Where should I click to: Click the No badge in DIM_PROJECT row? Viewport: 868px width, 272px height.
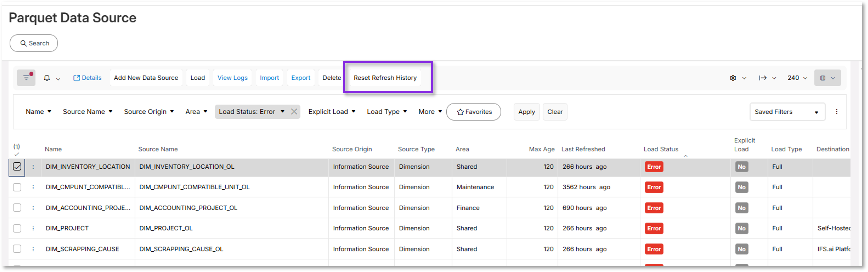(x=741, y=228)
